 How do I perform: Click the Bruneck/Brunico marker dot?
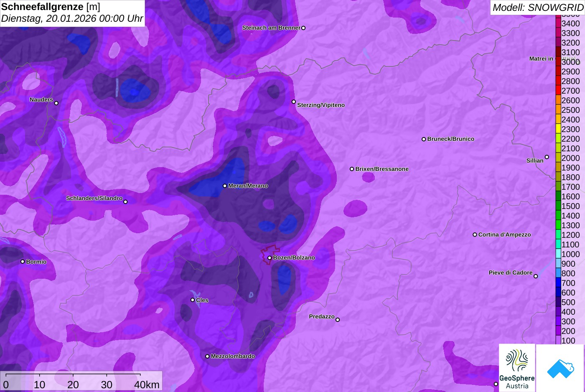pyautogui.click(x=424, y=139)
